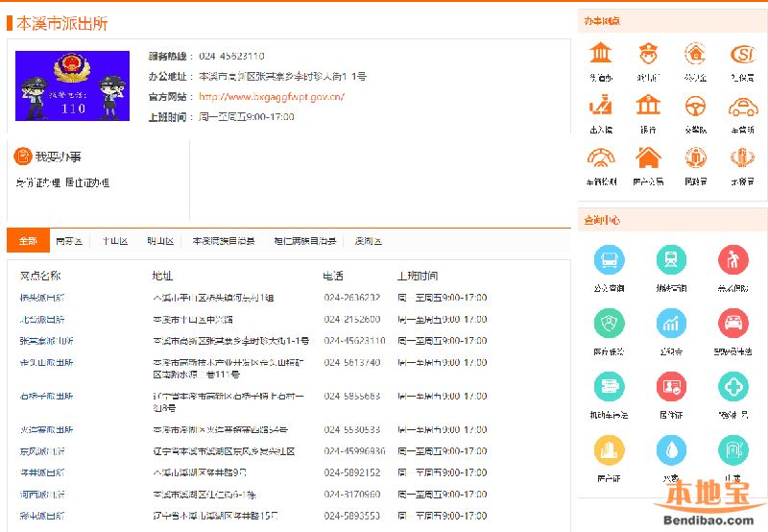768x532 pixels.
Task: Switch to the 明山区 tab
Action: coord(160,241)
